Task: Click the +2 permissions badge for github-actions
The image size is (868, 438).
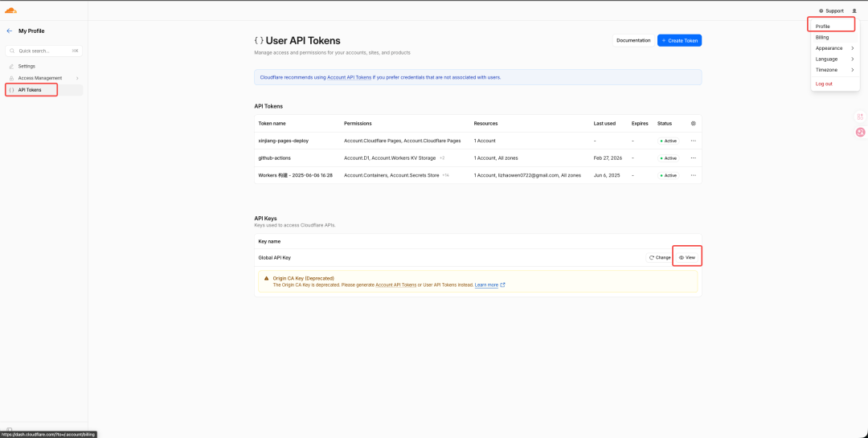Action: (x=442, y=158)
